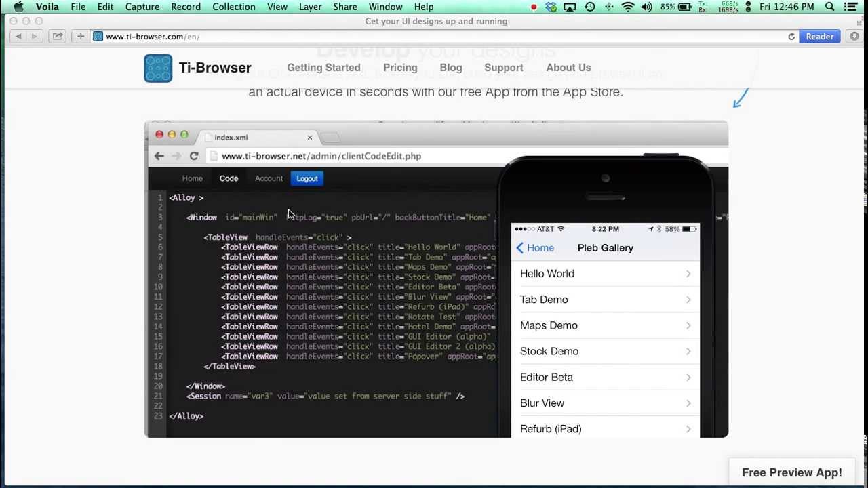The image size is (868, 488).
Task: Click the Safari forward arrow
Action: point(34,37)
